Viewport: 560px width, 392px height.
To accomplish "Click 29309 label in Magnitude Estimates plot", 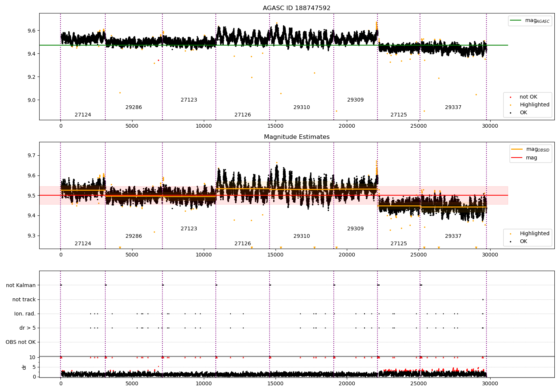I will point(355,228).
